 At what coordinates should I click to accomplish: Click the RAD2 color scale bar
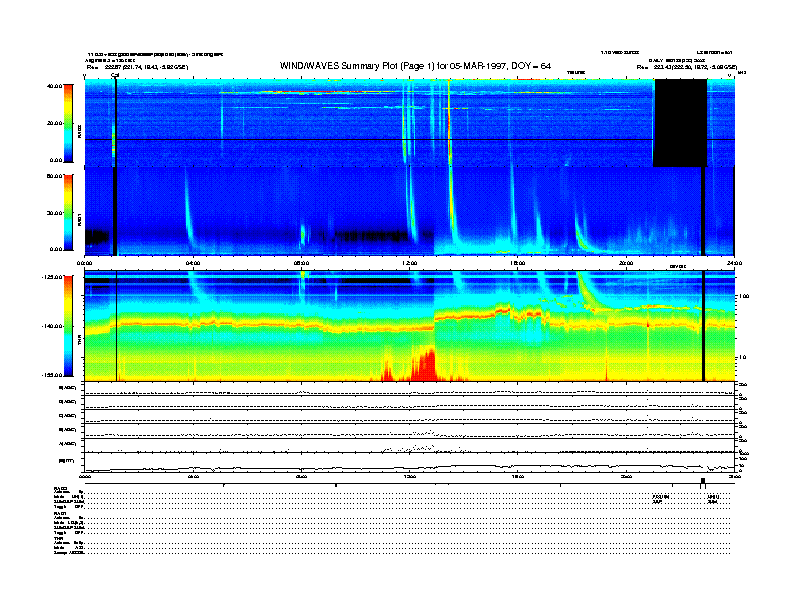point(68,123)
